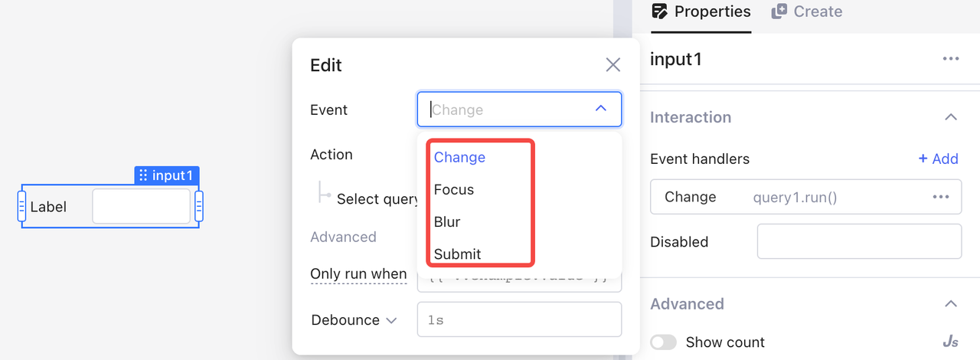Select Focus from the event list

click(x=454, y=189)
